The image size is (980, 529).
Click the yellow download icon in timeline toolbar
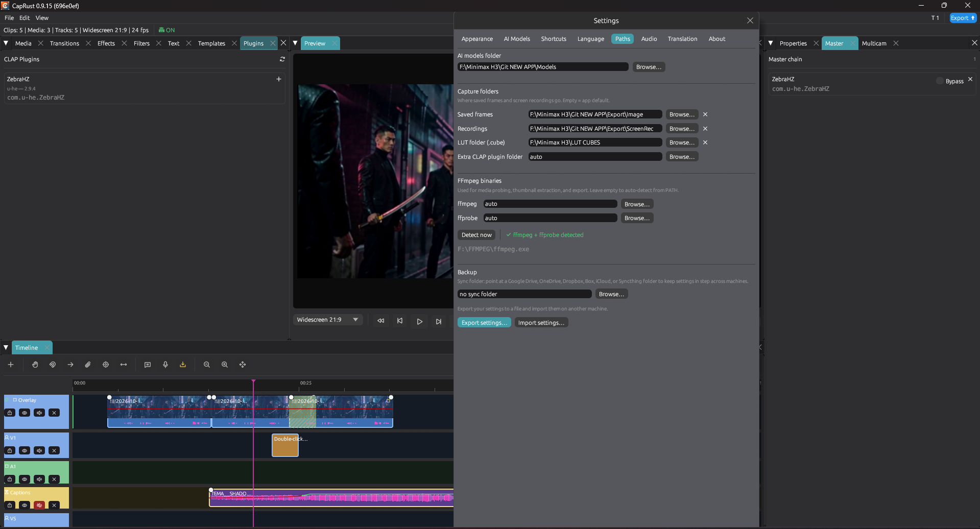pos(183,365)
